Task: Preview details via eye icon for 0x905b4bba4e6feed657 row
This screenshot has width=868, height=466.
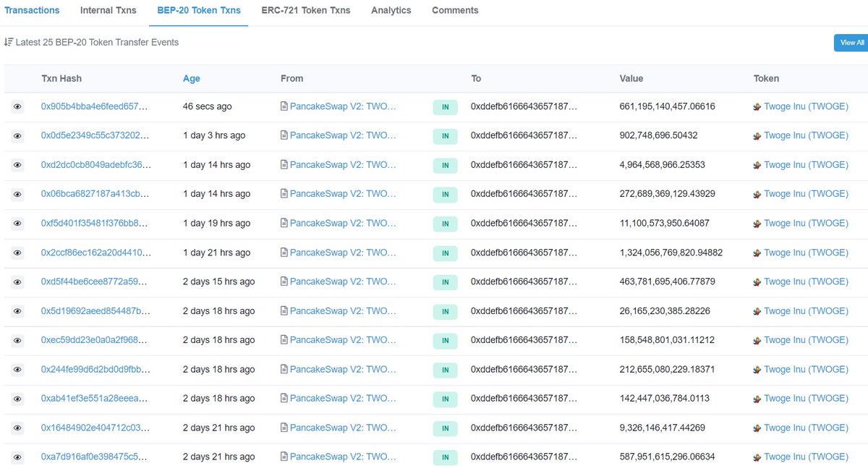Action: (x=18, y=107)
